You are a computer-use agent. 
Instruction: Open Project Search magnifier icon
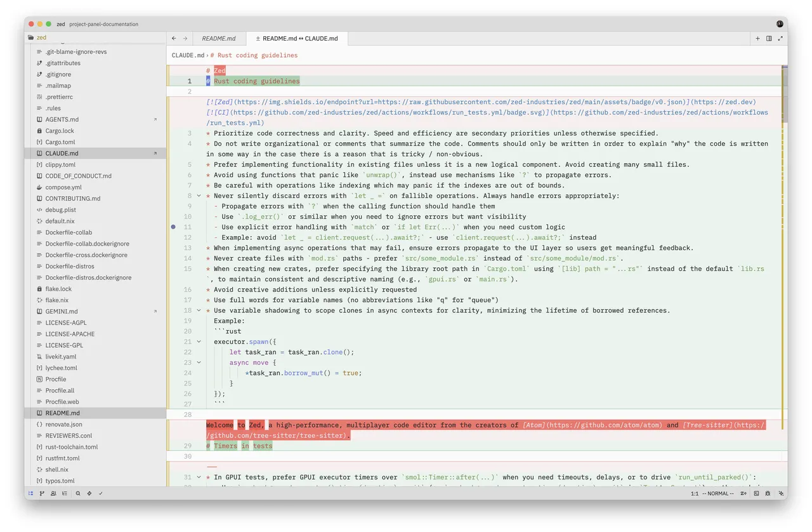(x=78, y=493)
